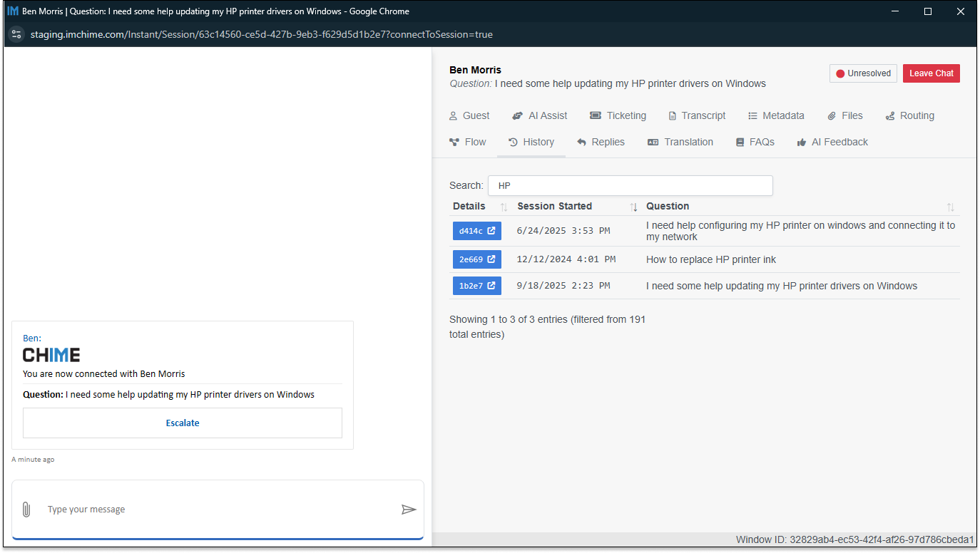The image size is (980, 553).
Task: Sort by Session Started column arrows
Action: point(633,207)
